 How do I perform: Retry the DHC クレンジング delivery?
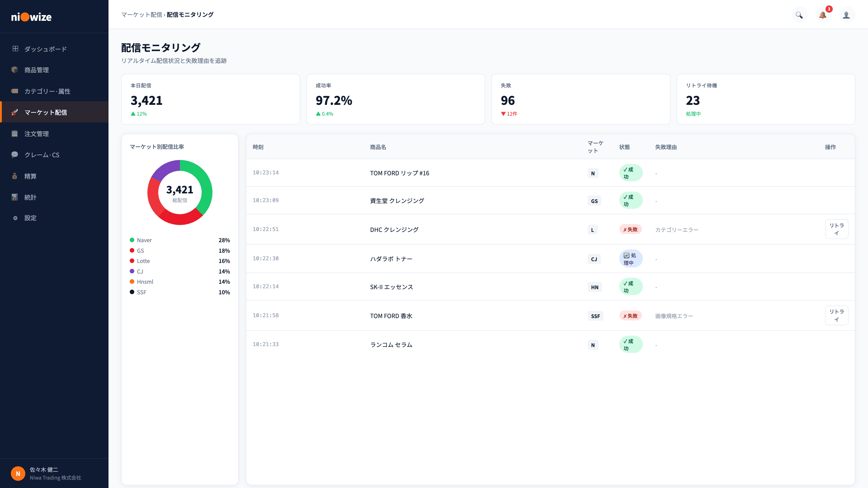click(x=837, y=229)
